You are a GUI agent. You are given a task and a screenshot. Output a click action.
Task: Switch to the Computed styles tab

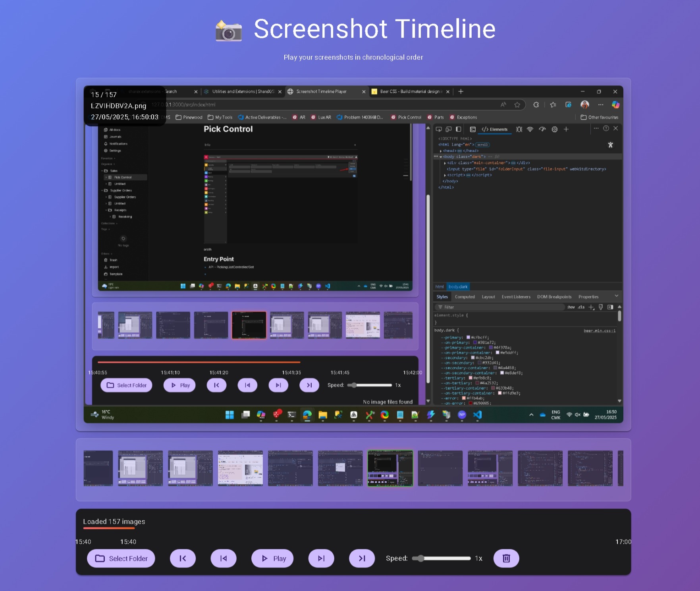pos(465,297)
